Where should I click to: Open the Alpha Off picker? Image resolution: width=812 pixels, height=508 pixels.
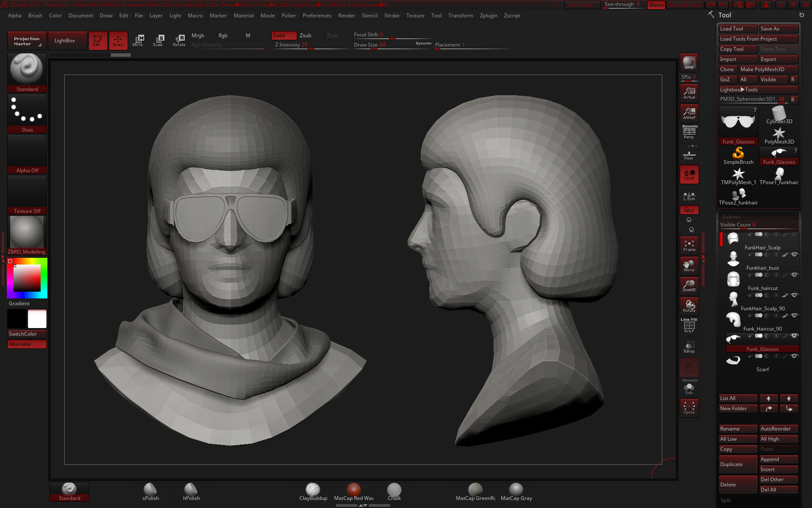click(x=27, y=154)
